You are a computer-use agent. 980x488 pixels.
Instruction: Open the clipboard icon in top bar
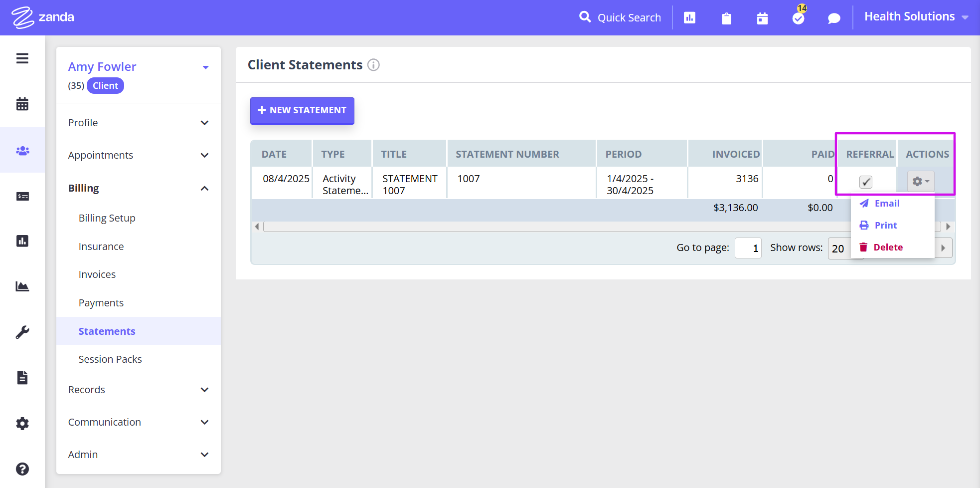[x=726, y=18]
